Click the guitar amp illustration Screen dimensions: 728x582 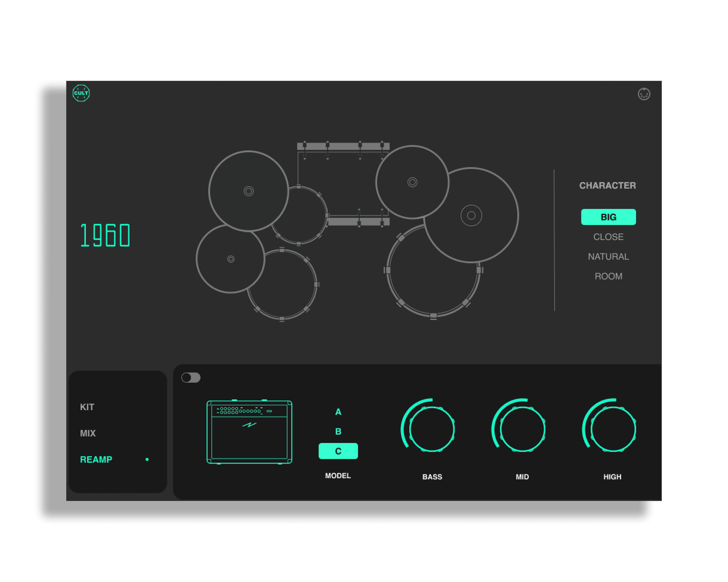click(x=249, y=432)
